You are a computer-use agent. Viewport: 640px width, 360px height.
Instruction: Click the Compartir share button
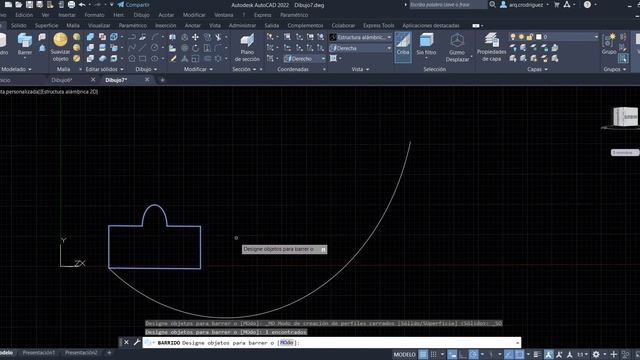[133, 4]
